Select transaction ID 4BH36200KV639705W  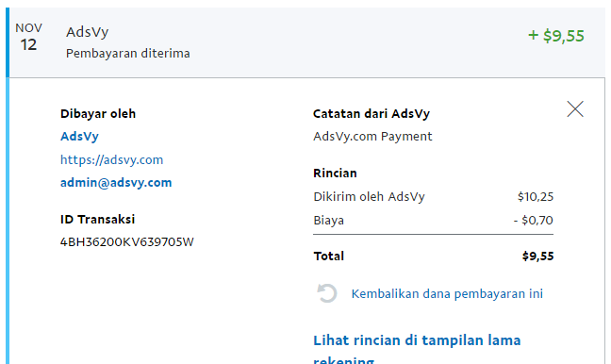127,242
